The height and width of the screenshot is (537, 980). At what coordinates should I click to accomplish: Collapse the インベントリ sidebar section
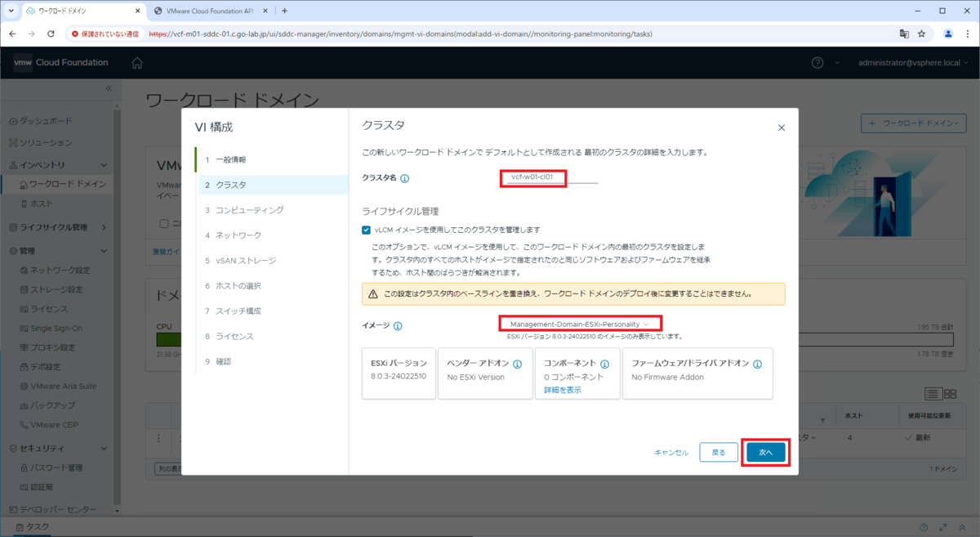tap(104, 165)
